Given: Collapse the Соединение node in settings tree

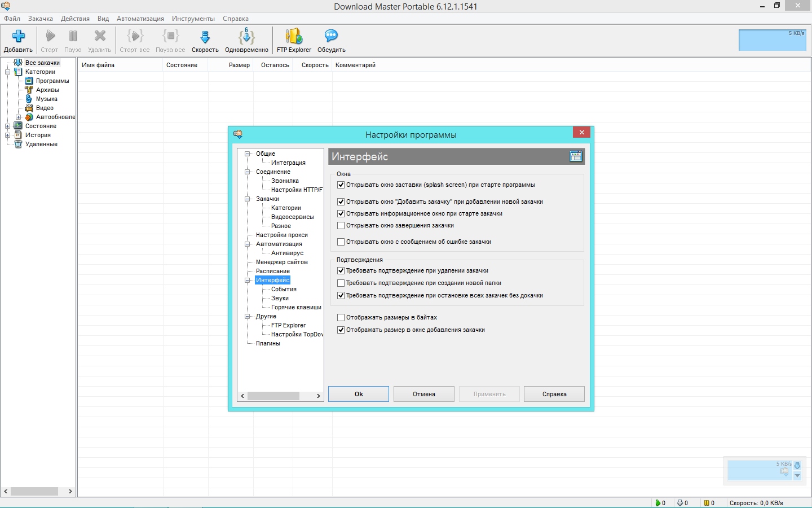Looking at the screenshot, I should 247,172.
